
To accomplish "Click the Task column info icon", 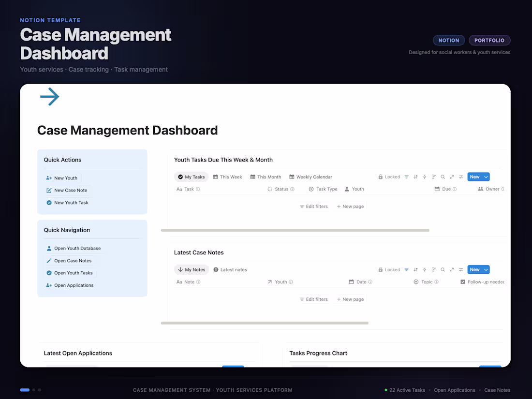I will [x=198, y=189].
